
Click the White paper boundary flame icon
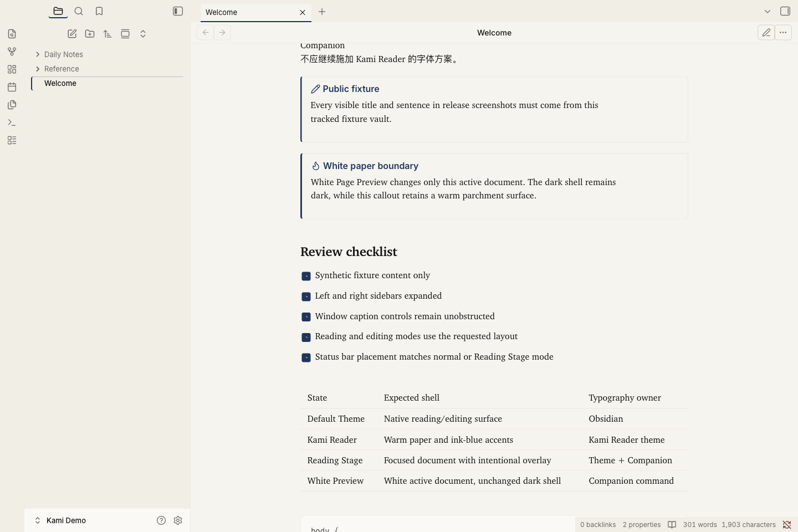point(315,166)
